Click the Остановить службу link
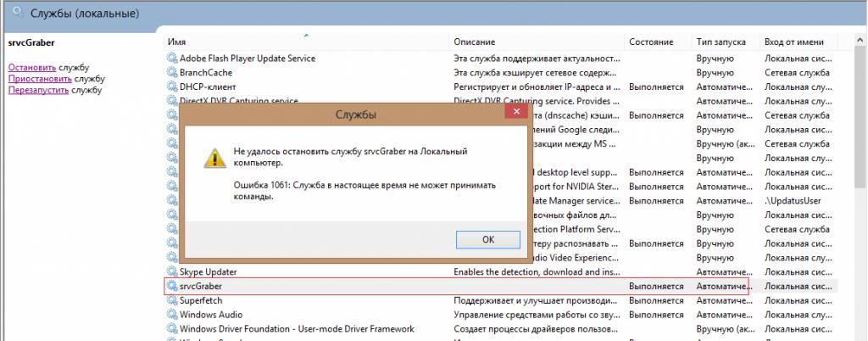868x341 pixels. (x=32, y=67)
